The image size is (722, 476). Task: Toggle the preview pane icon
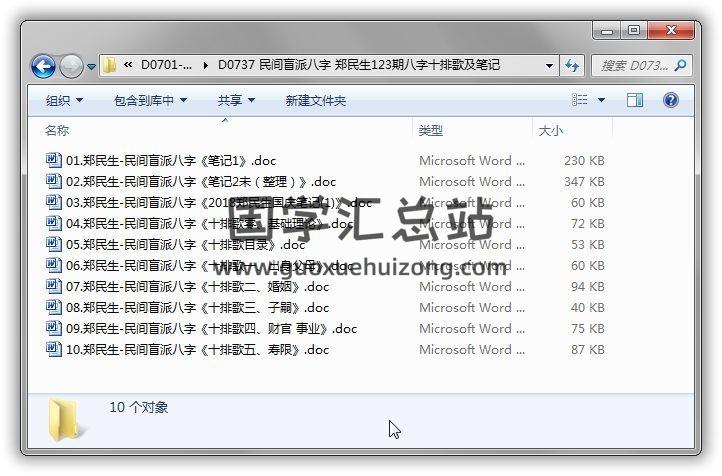[634, 100]
